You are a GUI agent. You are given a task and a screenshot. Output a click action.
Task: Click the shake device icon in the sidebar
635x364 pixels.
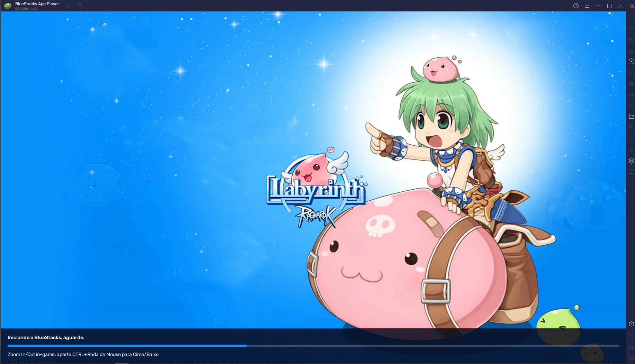tap(632, 139)
